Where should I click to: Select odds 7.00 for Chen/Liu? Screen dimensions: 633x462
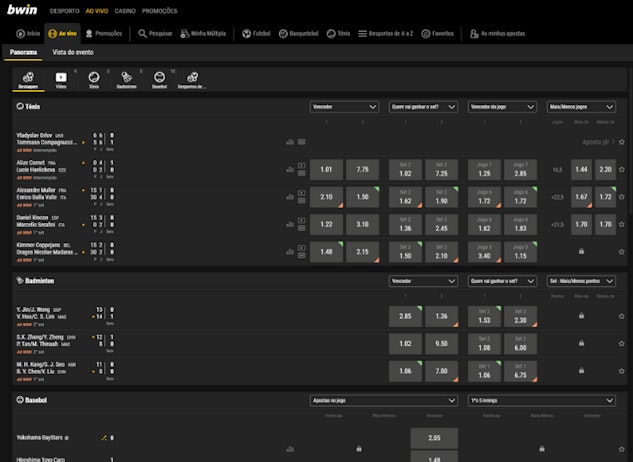442,371
